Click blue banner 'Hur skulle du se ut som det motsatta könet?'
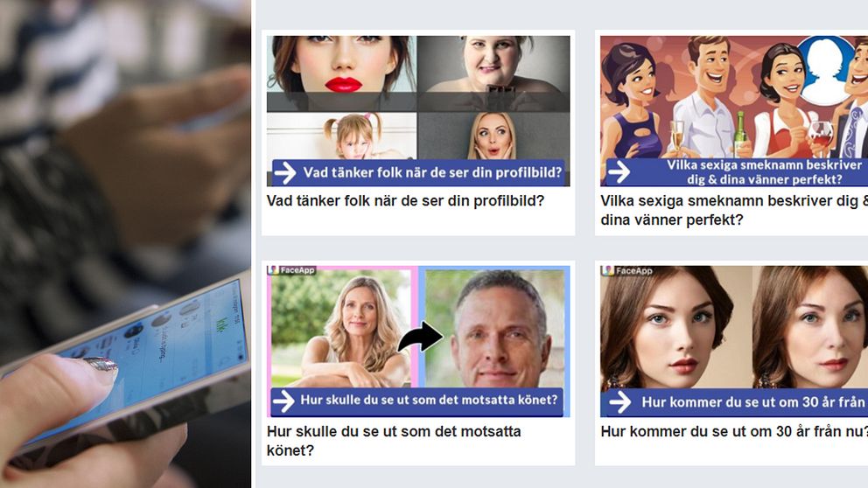This screenshot has height=488, width=868. [416, 401]
